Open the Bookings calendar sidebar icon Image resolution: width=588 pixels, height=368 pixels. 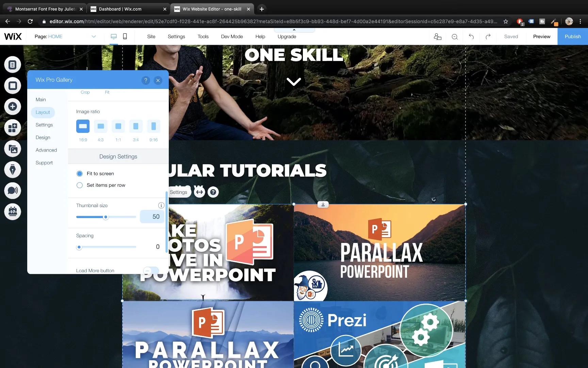click(x=13, y=212)
